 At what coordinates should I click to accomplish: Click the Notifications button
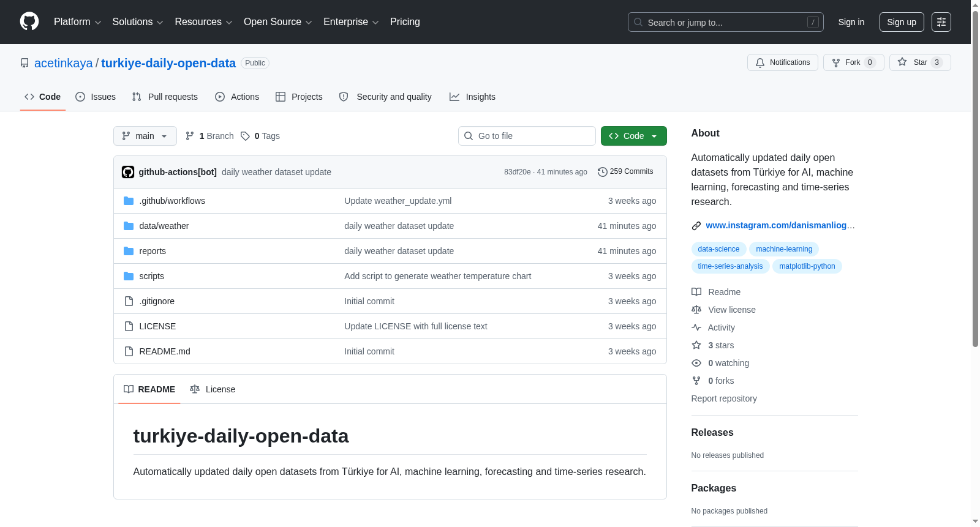(783, 62)
